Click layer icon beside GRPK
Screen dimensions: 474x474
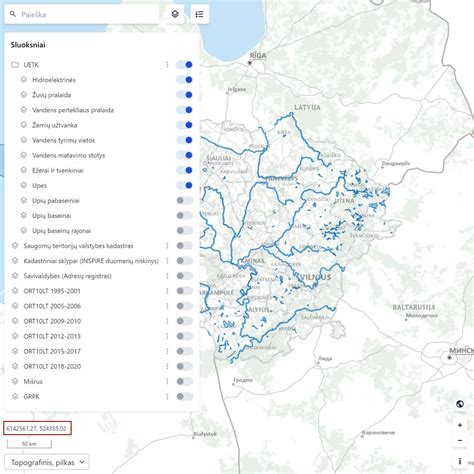(x=15, y=396)
